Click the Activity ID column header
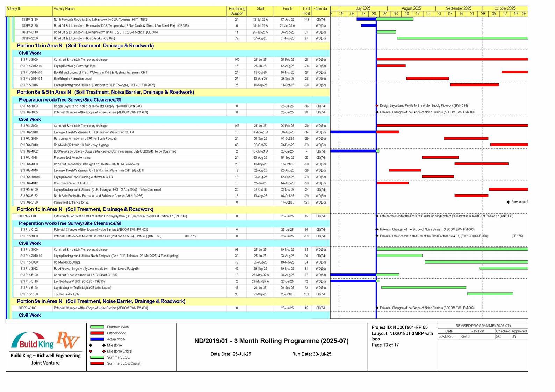 29,11
